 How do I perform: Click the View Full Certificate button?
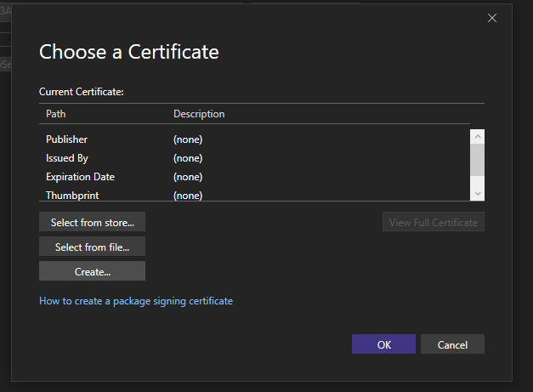[x=434, y=222]
